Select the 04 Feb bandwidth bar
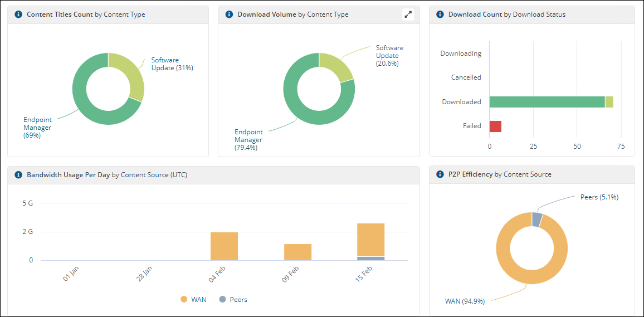 tap(224, 246)
